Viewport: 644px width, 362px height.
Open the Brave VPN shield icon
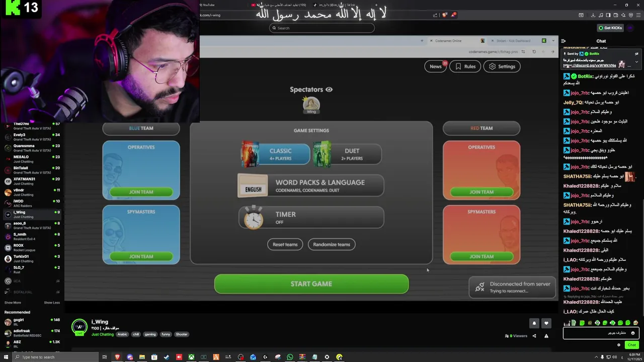631,15
